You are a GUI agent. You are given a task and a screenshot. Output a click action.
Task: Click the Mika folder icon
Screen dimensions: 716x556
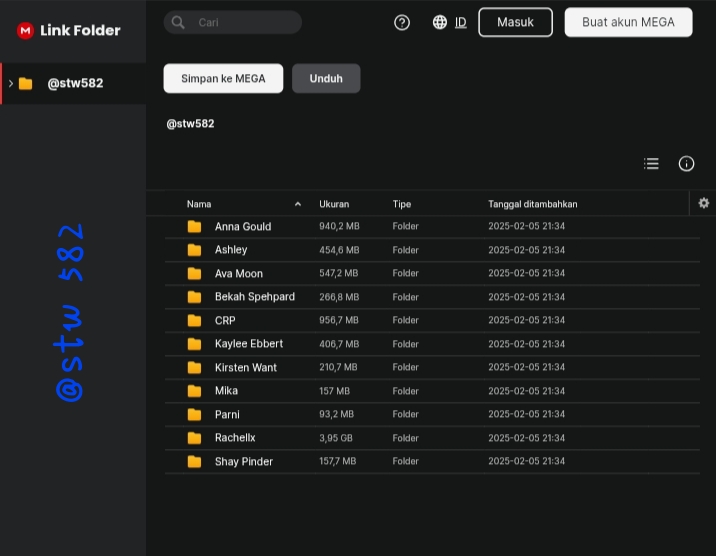pos(194,391)
